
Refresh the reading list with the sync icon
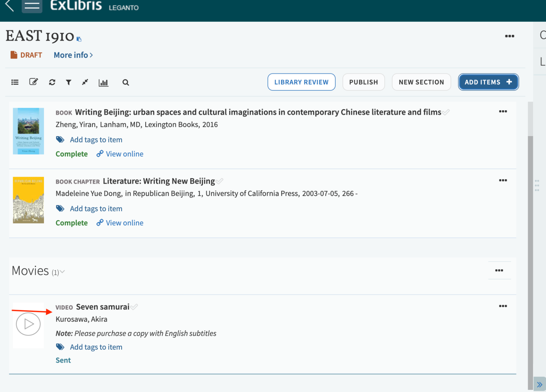coord(52,82)
